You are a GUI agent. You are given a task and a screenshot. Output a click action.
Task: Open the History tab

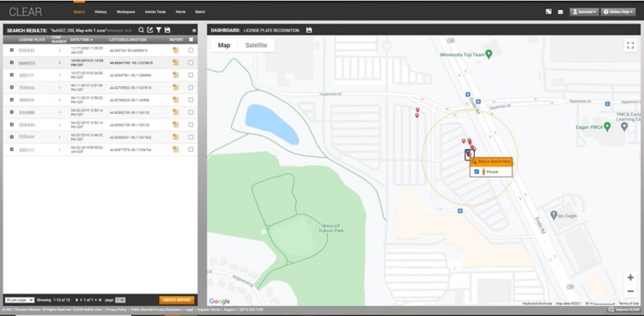point(101,12)
